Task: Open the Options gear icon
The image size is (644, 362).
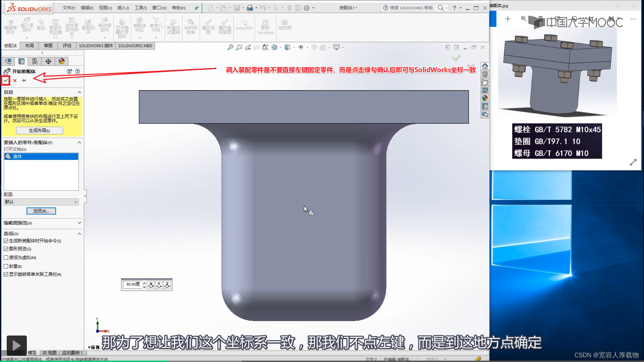Action: pos(307,8)
